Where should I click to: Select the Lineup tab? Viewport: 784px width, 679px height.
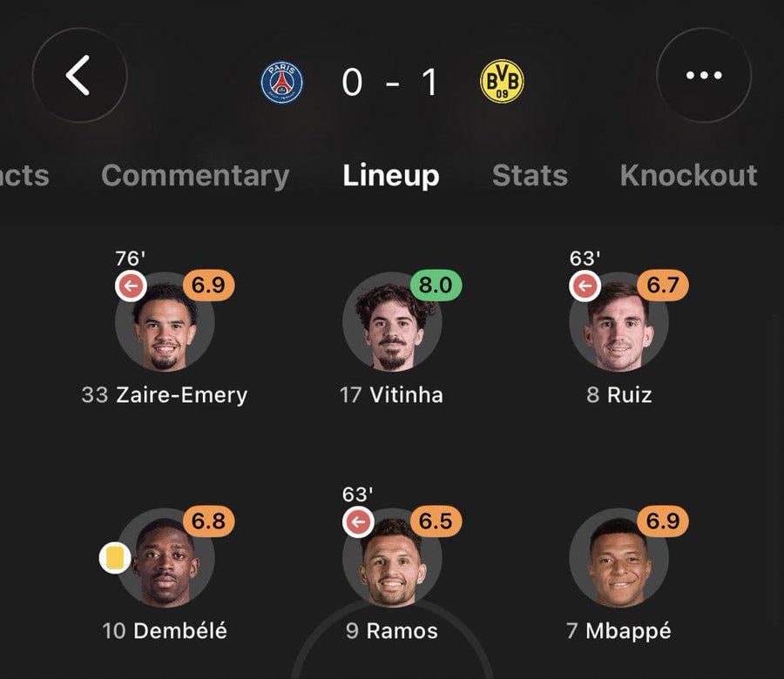coord(392,176)
